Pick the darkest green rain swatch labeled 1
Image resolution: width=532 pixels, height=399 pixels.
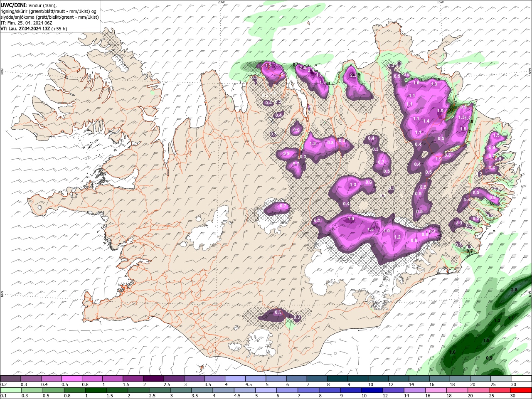click(96, 390)
